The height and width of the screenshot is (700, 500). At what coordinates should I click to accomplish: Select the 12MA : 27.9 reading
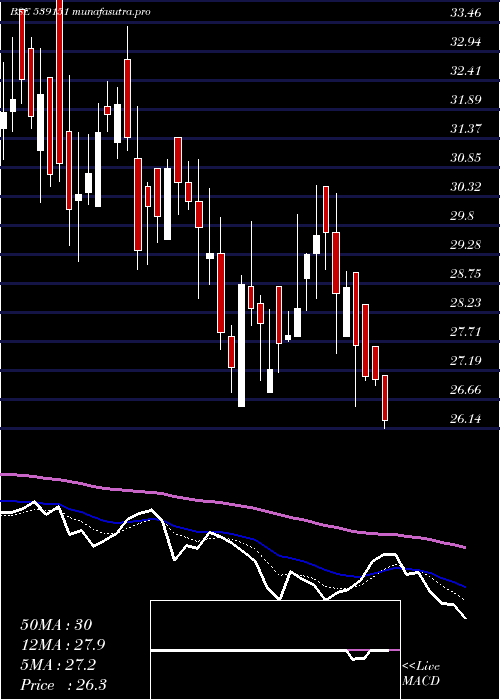coord(63,645)
